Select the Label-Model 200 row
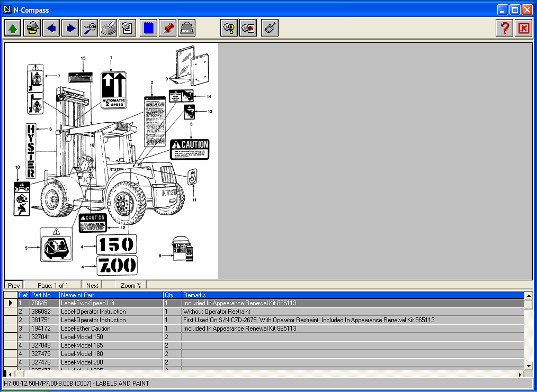 pos(111,362)
